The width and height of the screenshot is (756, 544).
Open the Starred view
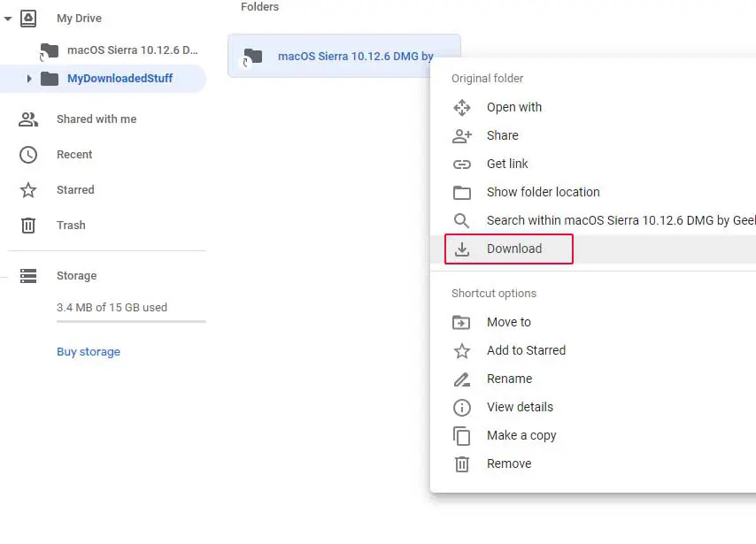75,190
